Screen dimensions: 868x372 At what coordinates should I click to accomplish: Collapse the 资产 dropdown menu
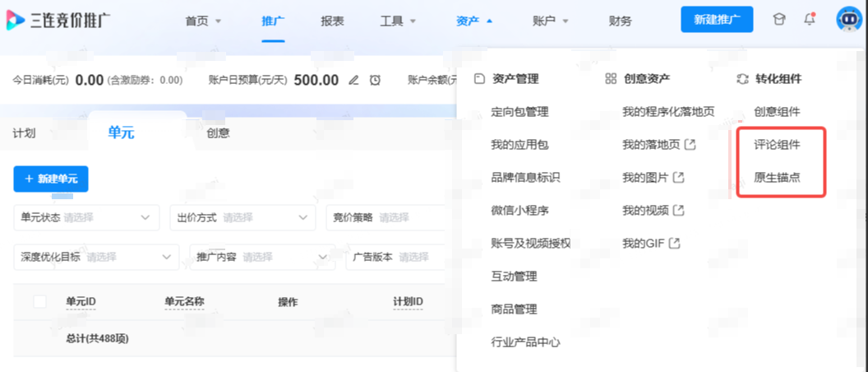(489, 21)
